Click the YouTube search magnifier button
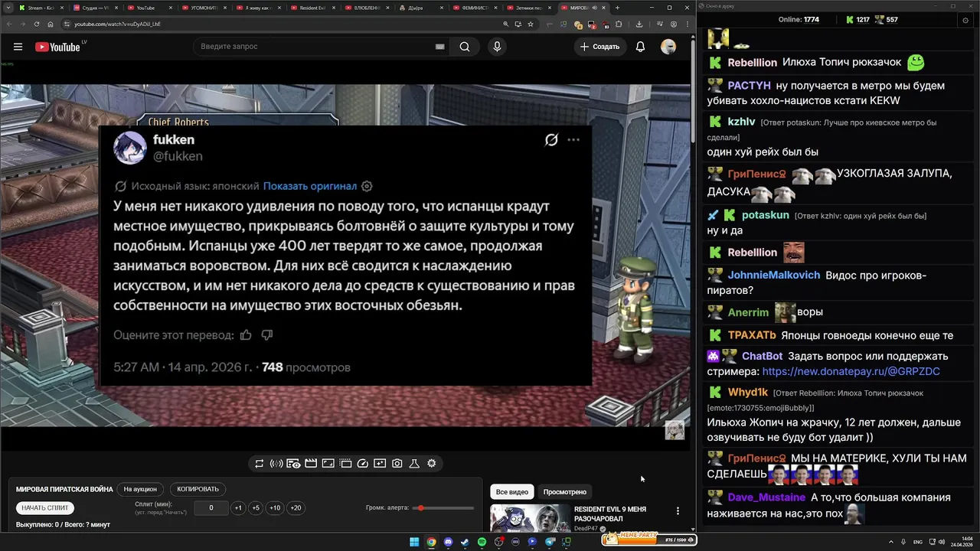 [465, 47]
